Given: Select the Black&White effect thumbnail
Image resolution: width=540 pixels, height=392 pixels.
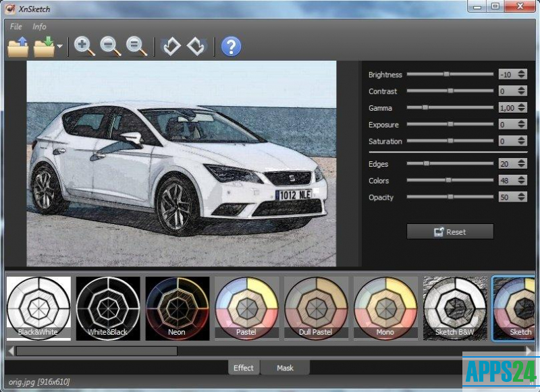Looking at the screenshot, I should (38, 308).
